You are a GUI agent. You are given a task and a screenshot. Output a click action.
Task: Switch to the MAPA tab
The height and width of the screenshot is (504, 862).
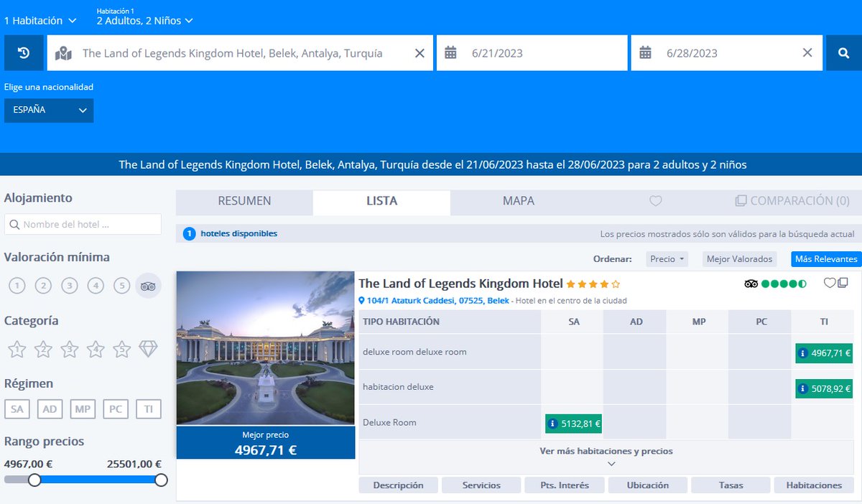519,202
